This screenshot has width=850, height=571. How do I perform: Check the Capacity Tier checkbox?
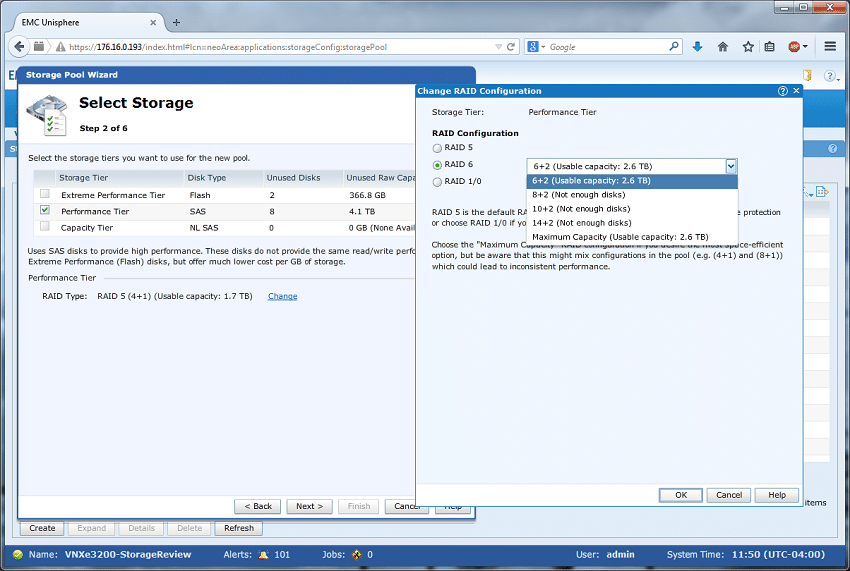click(x=45, y=226)
